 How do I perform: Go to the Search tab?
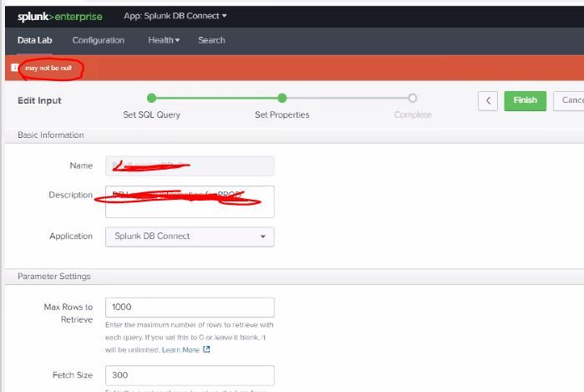pyautogui.click(x=211, y=40)
